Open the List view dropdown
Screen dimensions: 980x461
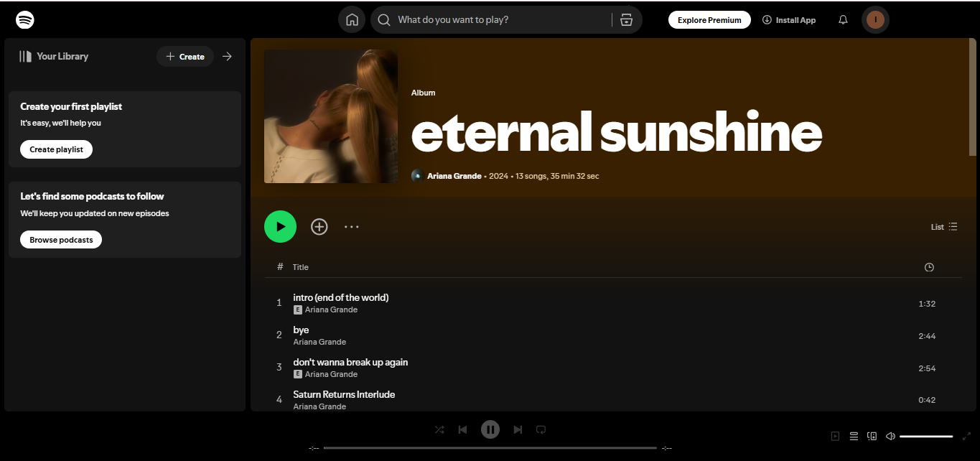943,226
